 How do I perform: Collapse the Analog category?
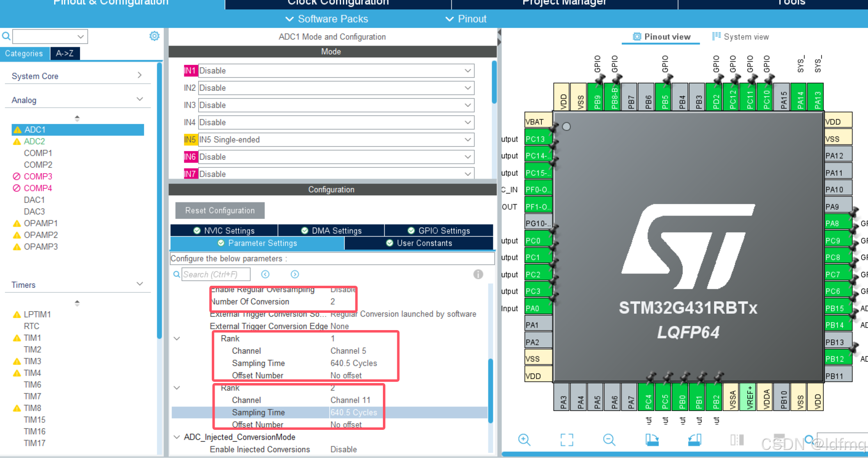(140, 100)
